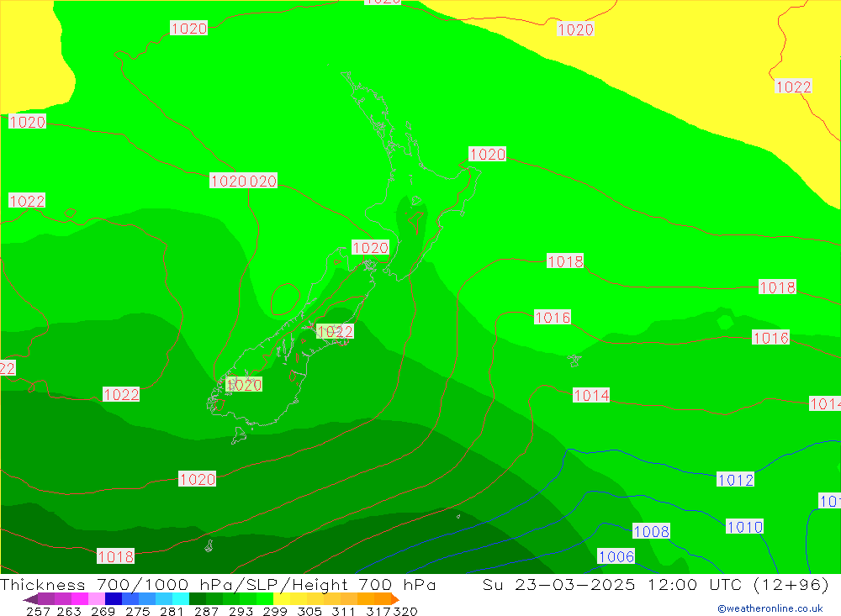Click the blue 1008 isobar label
Viewport: 841px width, 616px height.
[651, 531]
